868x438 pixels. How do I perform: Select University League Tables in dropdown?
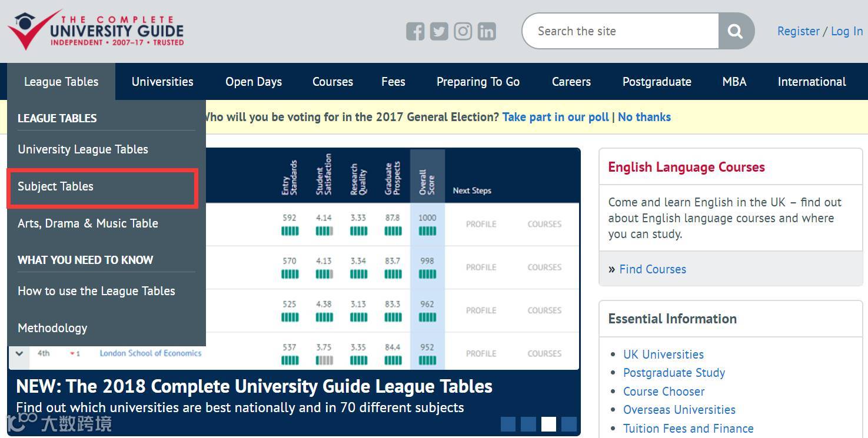[83, 149]
